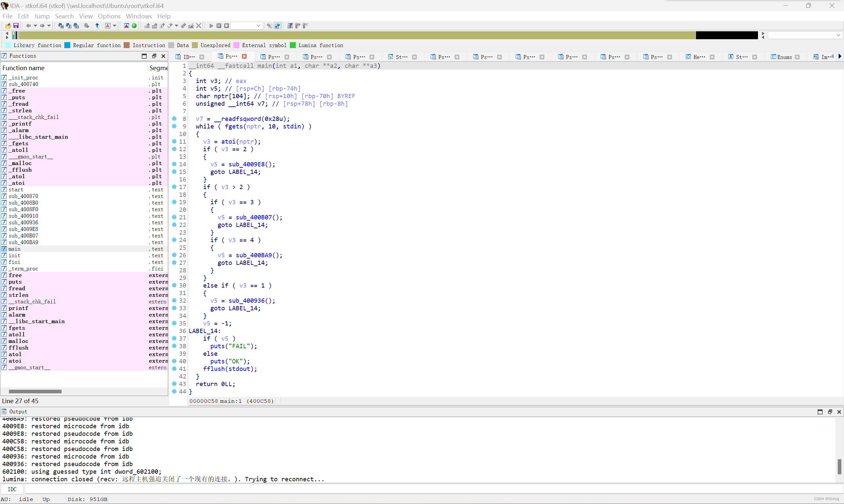The height and width of the screenshot is (504, 844).
Task: Open the jump back history dropdown arrow
Action: coord(35,25)
